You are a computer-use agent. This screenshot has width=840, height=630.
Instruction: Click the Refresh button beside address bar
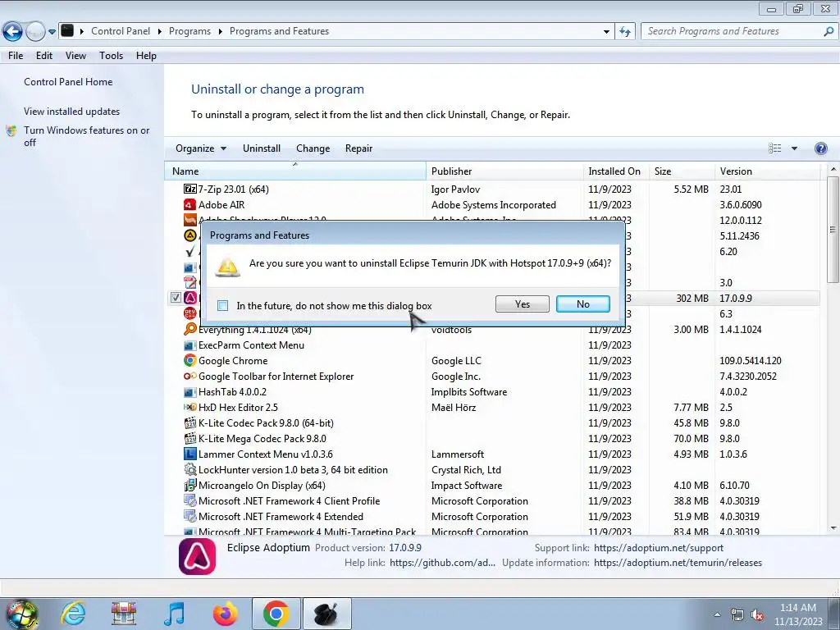(x=625, y=32)
